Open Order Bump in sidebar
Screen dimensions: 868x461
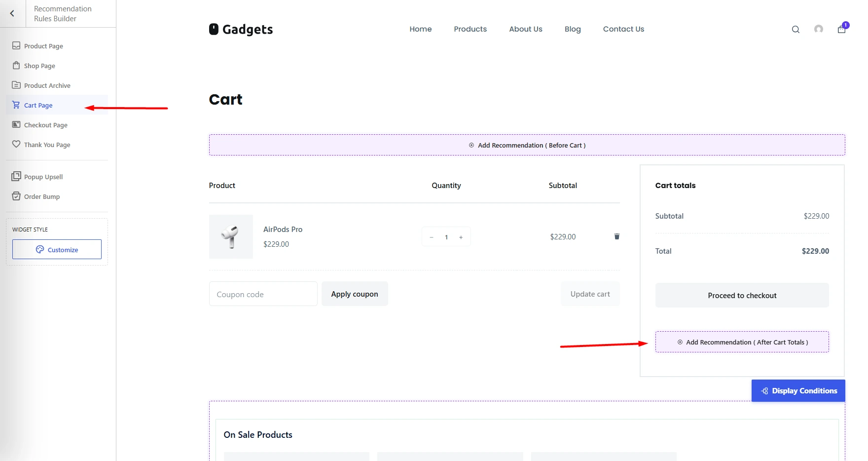pos(57,196)
